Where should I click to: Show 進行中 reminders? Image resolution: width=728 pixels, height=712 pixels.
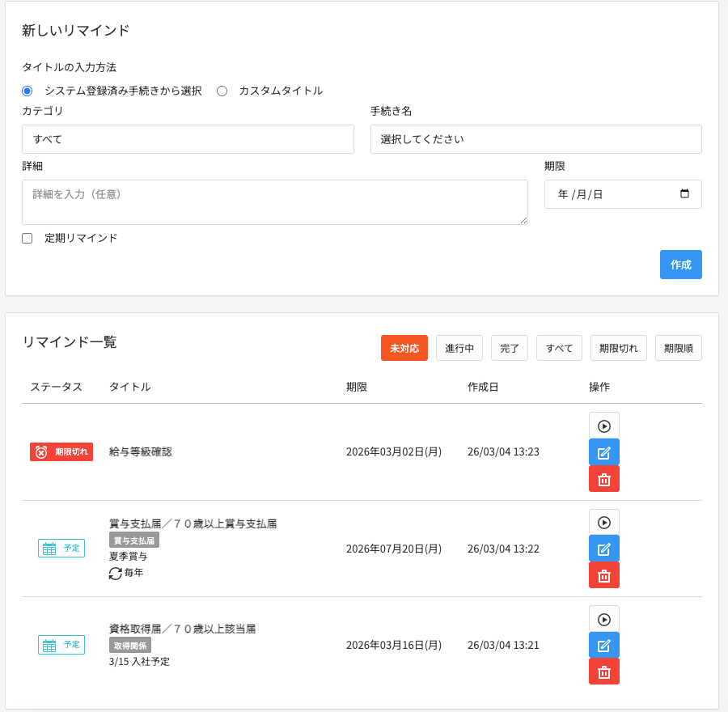pyautogui.click(x=459, y=348)
